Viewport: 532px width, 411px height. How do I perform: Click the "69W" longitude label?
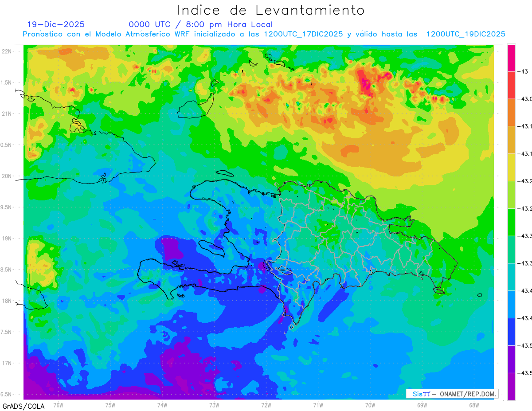point(422,405)
